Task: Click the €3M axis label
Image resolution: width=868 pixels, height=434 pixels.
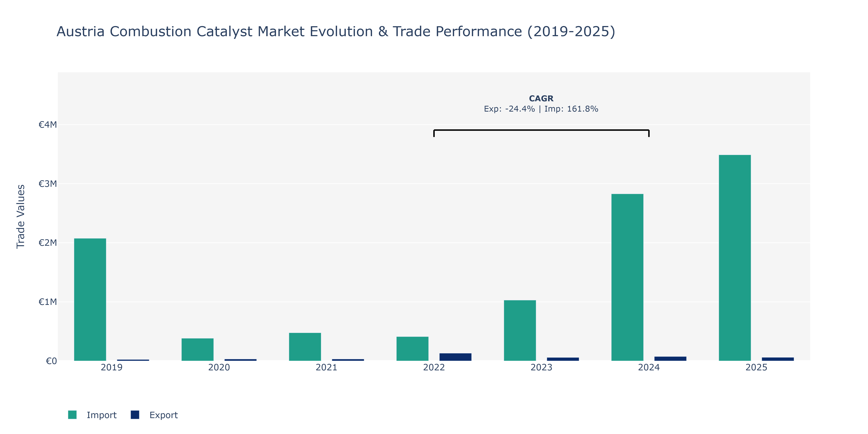Action: click(x=48, y=184)
